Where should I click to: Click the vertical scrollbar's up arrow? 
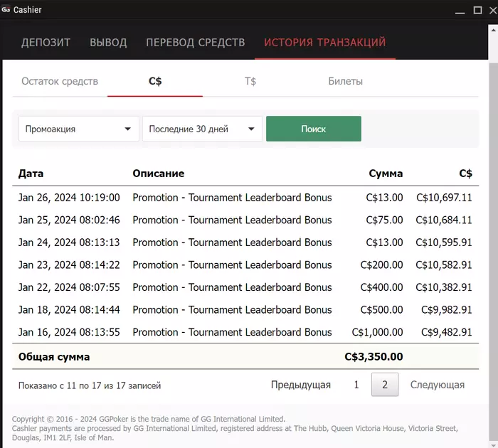tap(493, 30)
